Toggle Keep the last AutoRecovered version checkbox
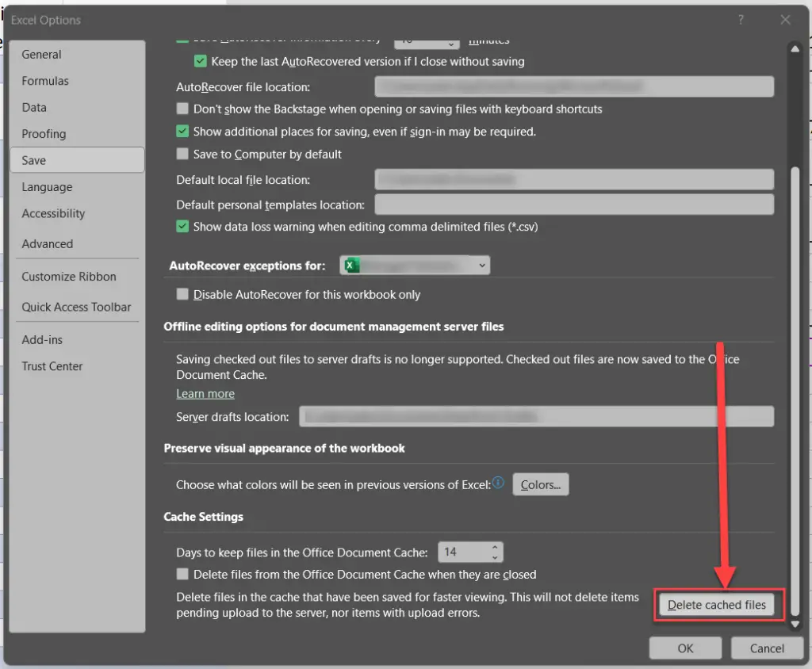 (201, 61)
